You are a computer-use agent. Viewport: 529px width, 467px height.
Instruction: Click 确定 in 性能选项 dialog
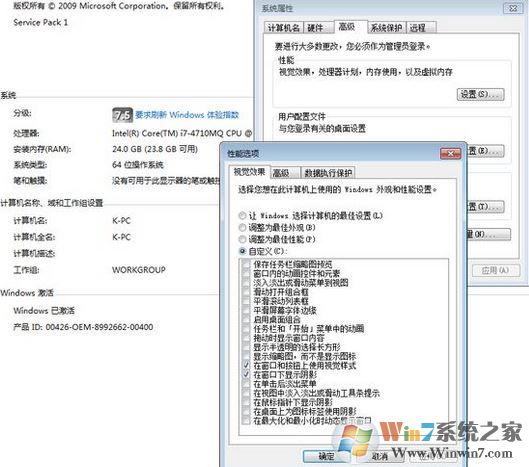[326, 456]
